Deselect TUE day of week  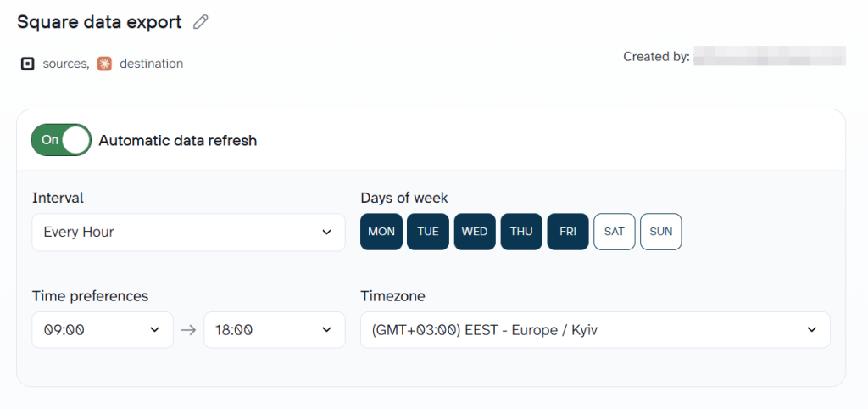coord(428,232)
